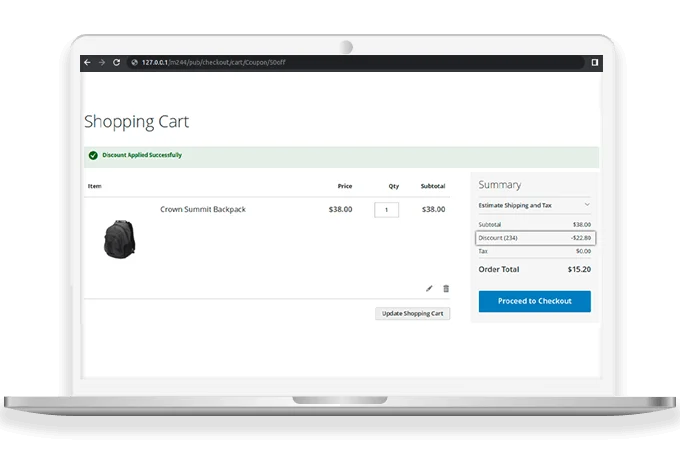Click the Update Shopping Cart button
Screen dimensions: 680x450
pyautogui.click(x=412, y=313)
